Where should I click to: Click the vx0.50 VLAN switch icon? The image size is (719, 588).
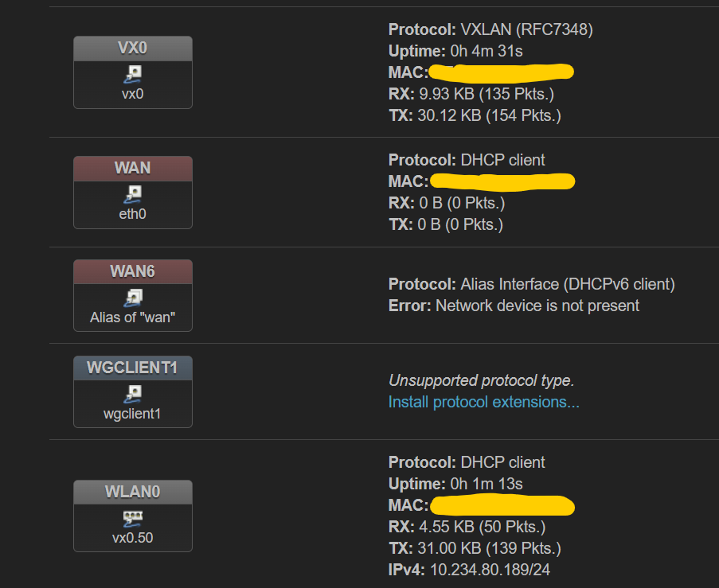(x=133, y=519)
